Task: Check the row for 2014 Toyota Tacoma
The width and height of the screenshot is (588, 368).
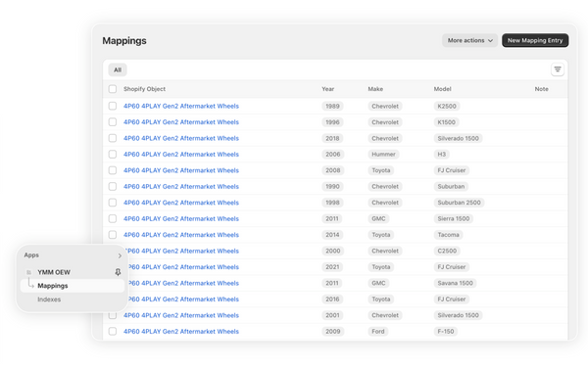Action: 113,235
